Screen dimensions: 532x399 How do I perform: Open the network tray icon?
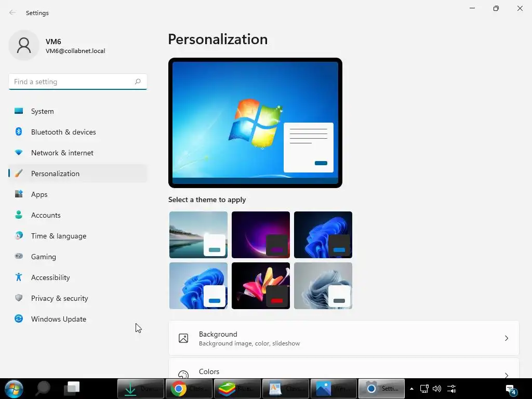point(424,389)
